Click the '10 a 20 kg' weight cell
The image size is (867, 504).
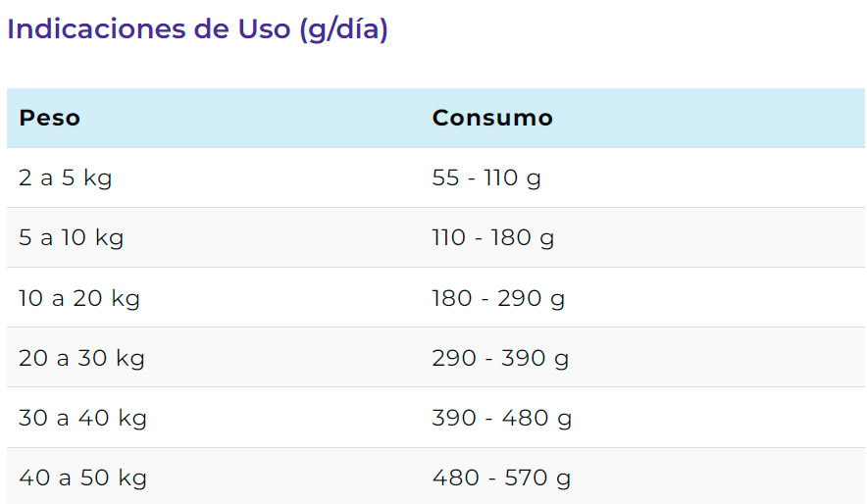coord(79,298)
